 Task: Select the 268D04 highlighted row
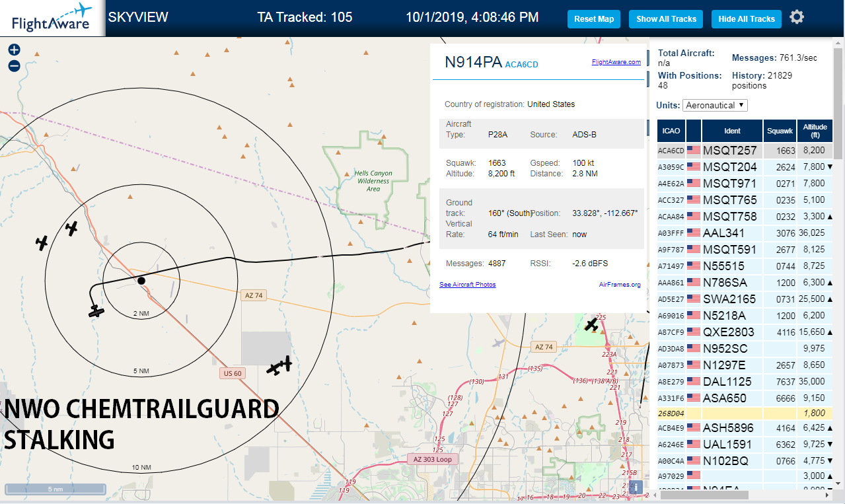745,414
